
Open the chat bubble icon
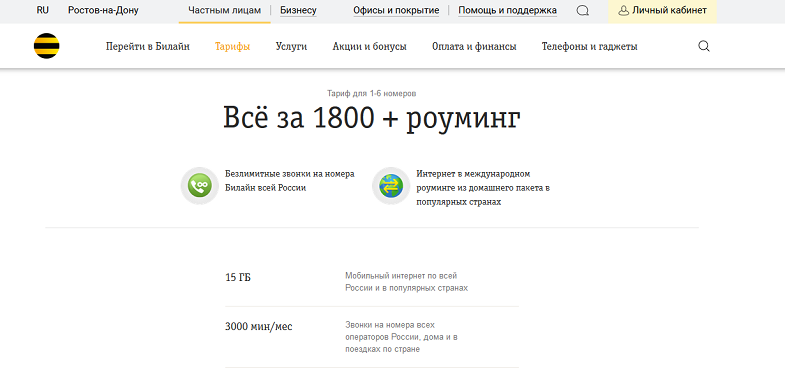tap(582, 11)
